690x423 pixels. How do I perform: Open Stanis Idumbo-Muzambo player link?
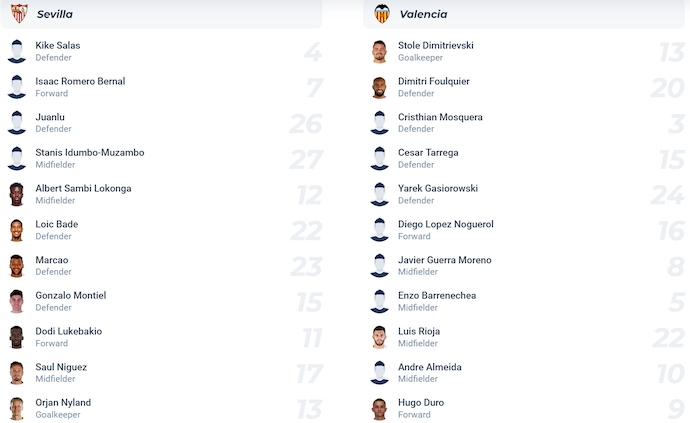89,153
